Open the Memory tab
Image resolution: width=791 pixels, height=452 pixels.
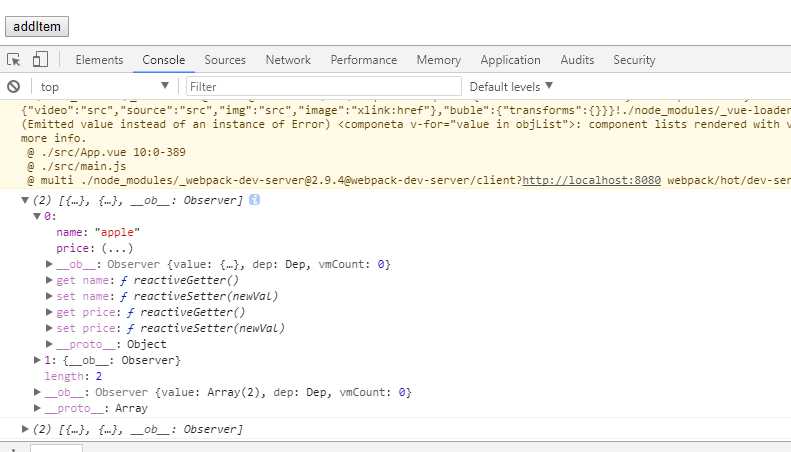(x=438, y=60)
